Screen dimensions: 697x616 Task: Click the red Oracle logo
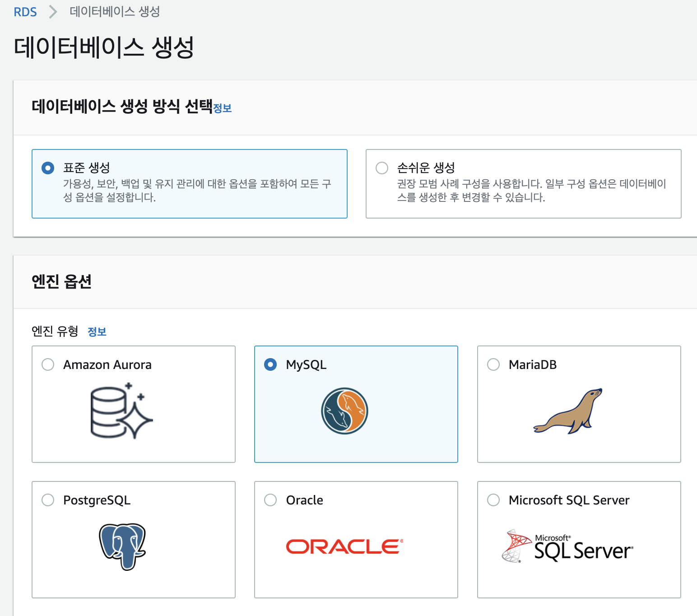(x=344, y=546)
